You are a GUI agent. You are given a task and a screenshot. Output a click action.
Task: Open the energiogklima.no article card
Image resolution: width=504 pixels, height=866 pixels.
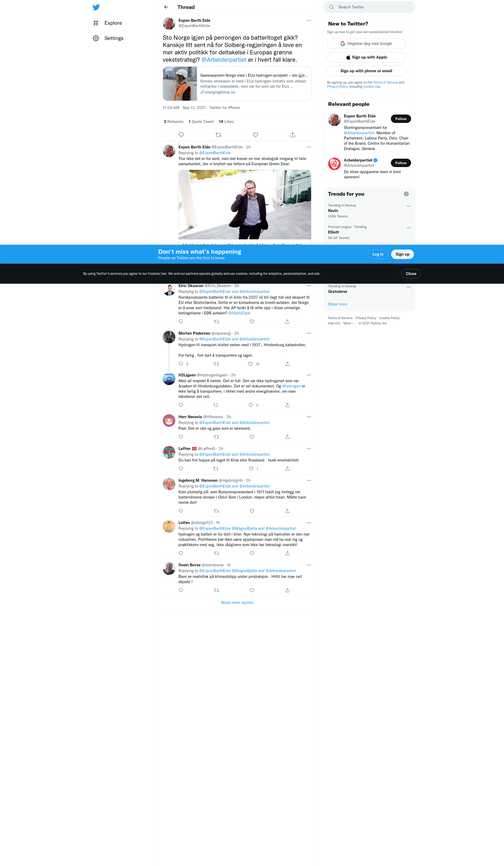coord(237,84)
